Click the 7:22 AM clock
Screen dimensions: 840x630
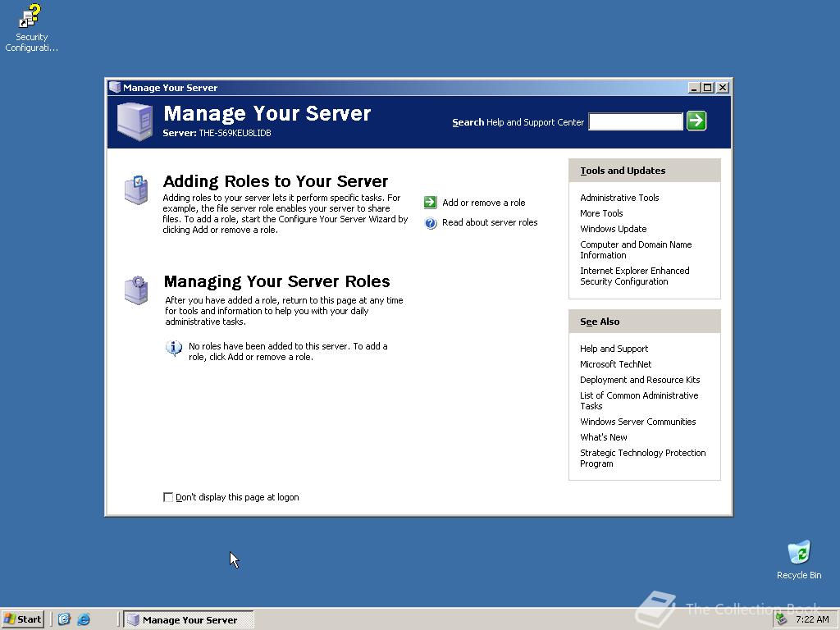[812, 619]
